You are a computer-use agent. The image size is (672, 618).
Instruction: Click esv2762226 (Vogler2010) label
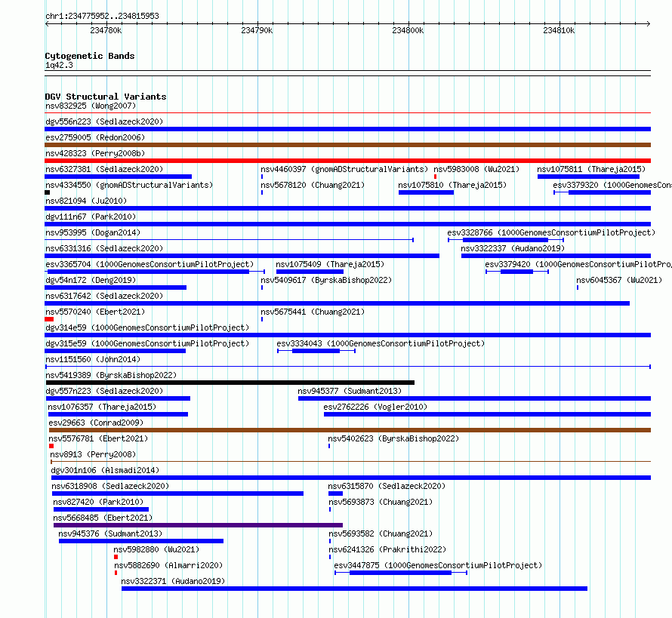pos(375,407)
